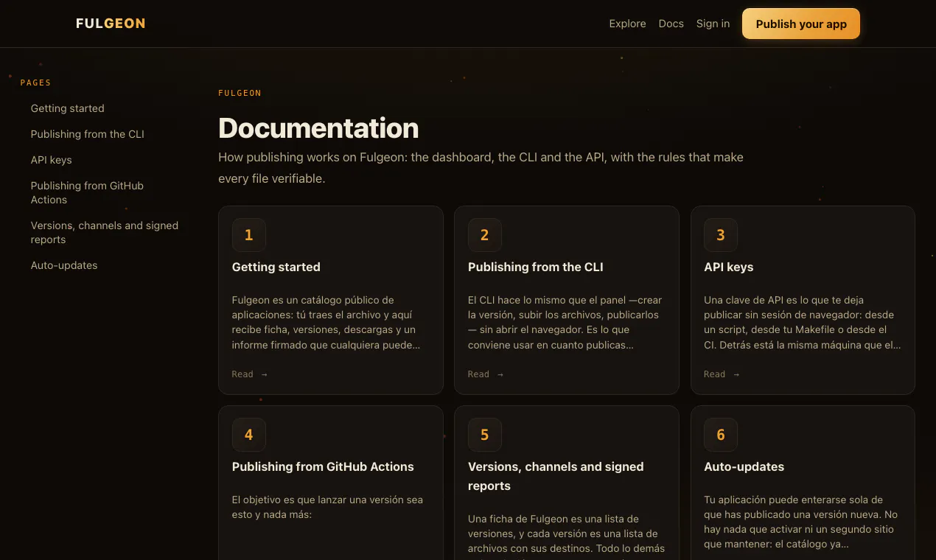Click Sign in in the header

[x=713, y=24]
